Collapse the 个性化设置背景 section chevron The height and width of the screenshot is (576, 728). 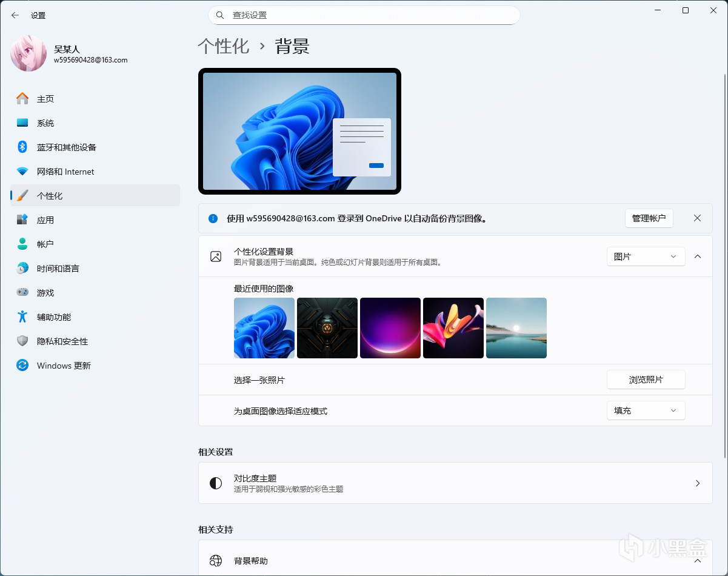[x=698, y=256]
